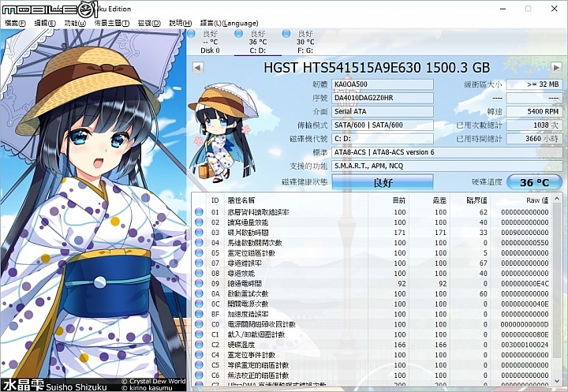Viewport: 568px width, 392px height.
Task: Open the 編輯(E) menu
Action: (45, 23)
